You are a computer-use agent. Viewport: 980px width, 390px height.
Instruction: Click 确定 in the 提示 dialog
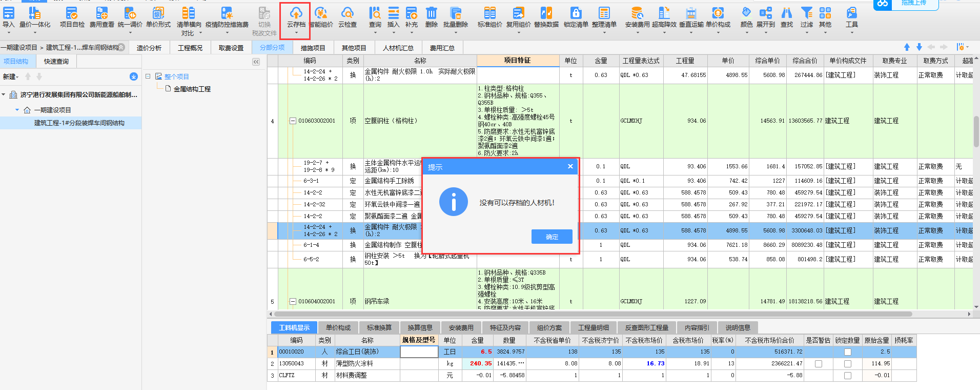tap(552, 237)
